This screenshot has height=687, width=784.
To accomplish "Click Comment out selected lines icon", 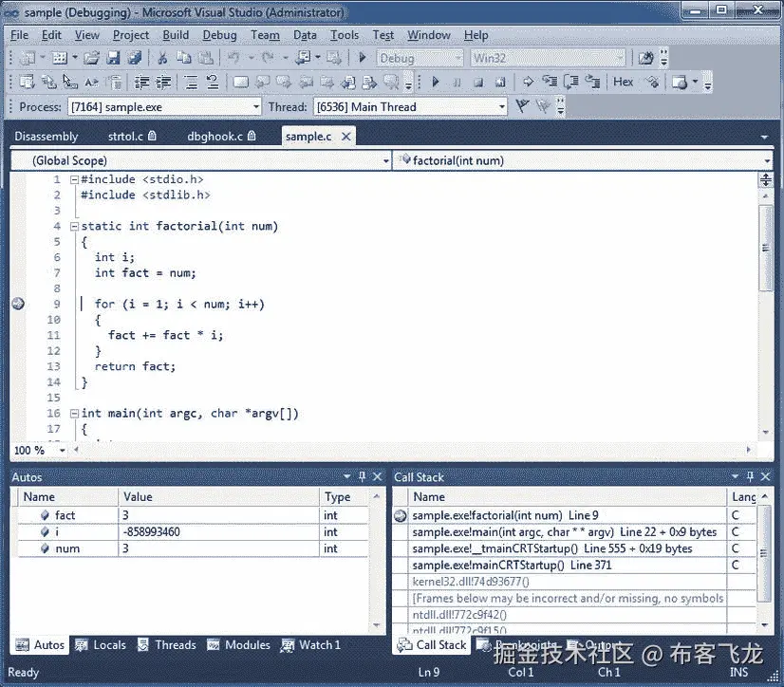I will (191, 82).
